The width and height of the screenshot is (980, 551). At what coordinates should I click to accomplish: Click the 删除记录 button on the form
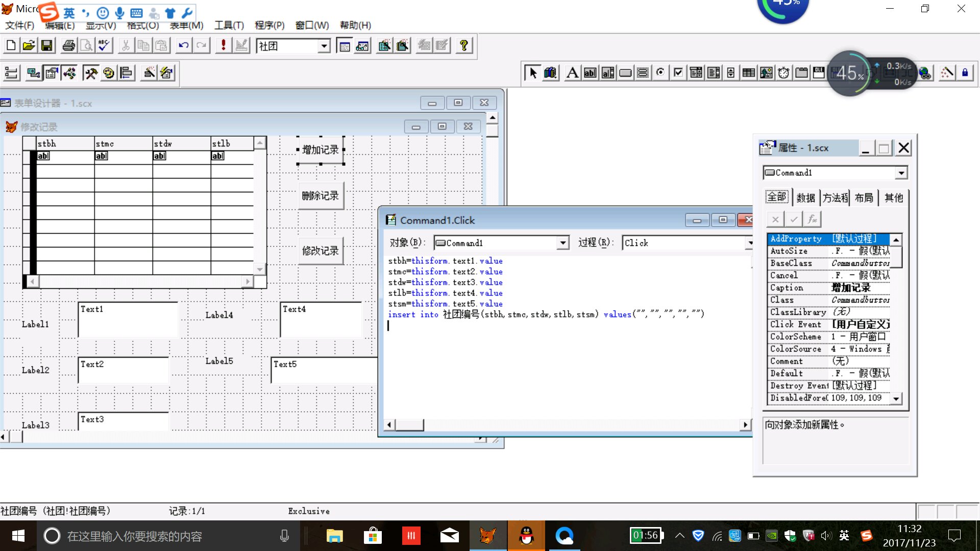[321, 196]
